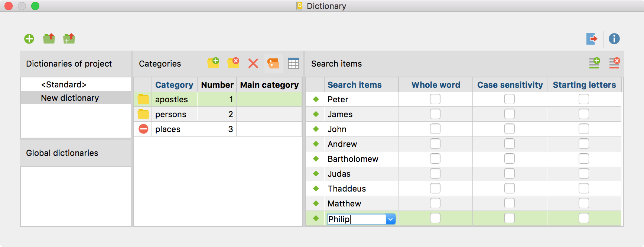This screenshot has height=247, width=644.
Task: Tick Whole word for Thaddeus
Action: pyautogui.click(x=435, y=188)
